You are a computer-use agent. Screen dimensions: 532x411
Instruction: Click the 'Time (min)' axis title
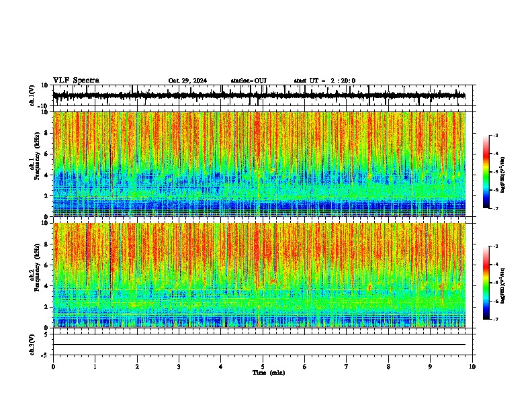pos(269,373)
